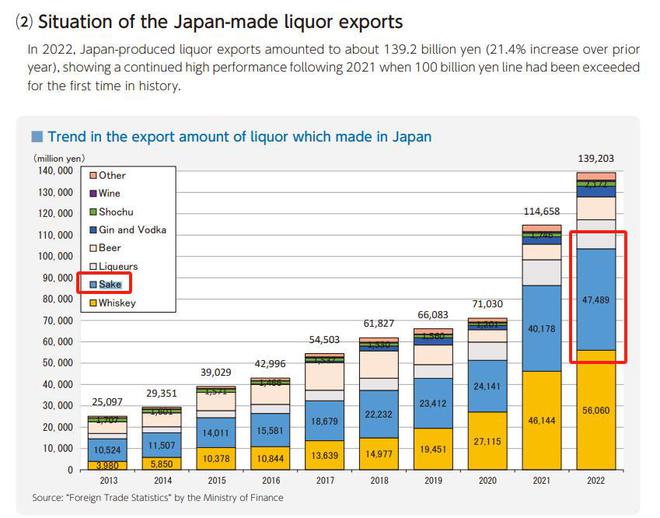Select the 2020 whiskey segment labeled 27,115
660x518 pixels.
[486, 441]
